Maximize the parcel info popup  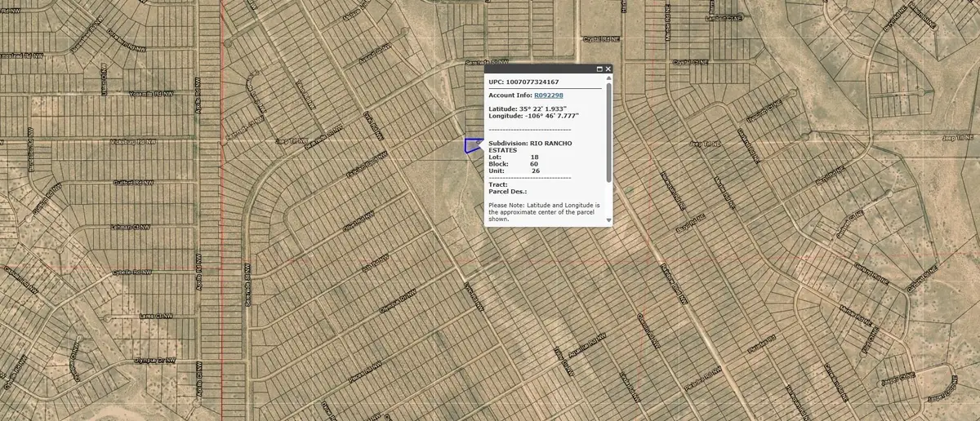(x=599, y=69)
